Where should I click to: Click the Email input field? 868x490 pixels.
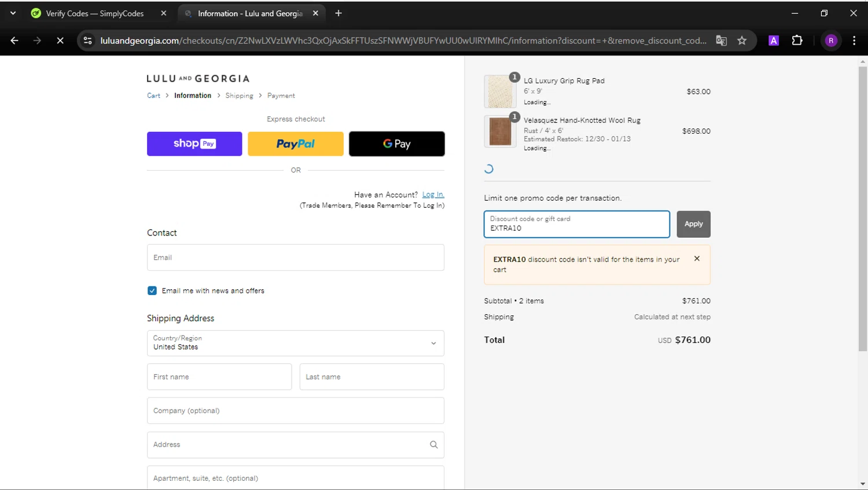[296, 257]
